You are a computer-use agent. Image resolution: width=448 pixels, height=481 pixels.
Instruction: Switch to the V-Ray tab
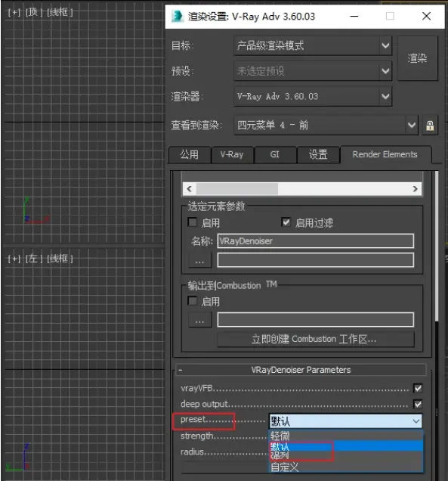[x=232, y=154]
